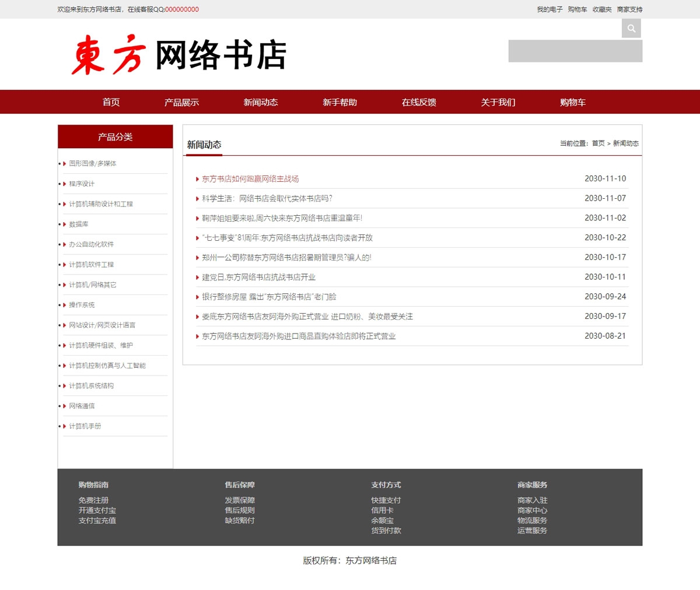The image size is (700, 590).
Task: Click footer link 发票保障
Action: point(240,500)
